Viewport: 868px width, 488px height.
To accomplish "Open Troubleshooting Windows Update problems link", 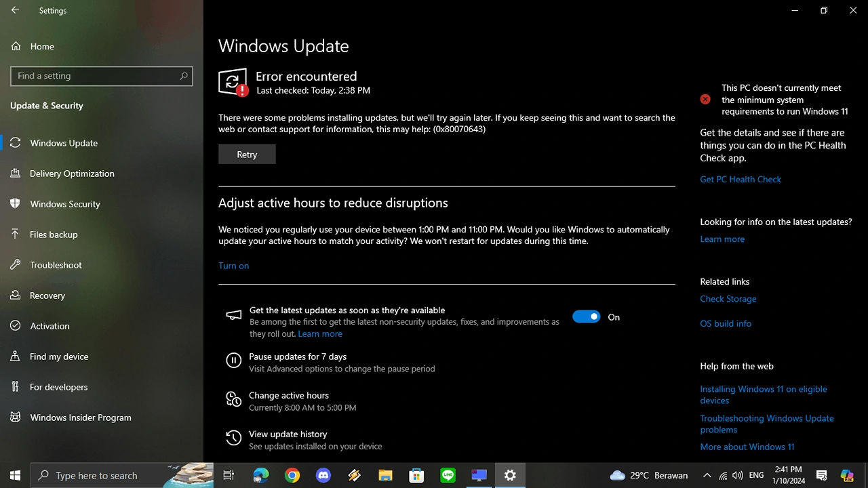I will pyautogui.click(x=767, y=424).
